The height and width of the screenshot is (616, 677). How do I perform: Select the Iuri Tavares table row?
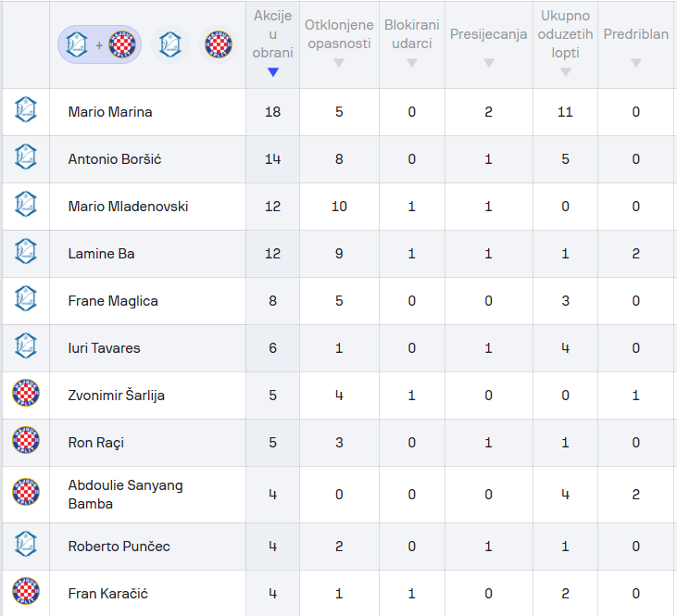[339, 348]
